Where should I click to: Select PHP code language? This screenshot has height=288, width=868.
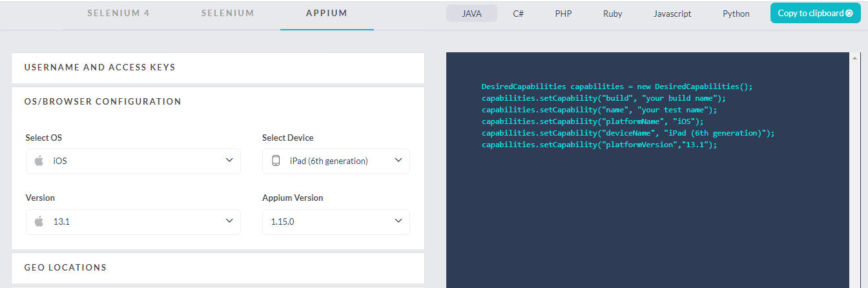(x=563, y=14)
